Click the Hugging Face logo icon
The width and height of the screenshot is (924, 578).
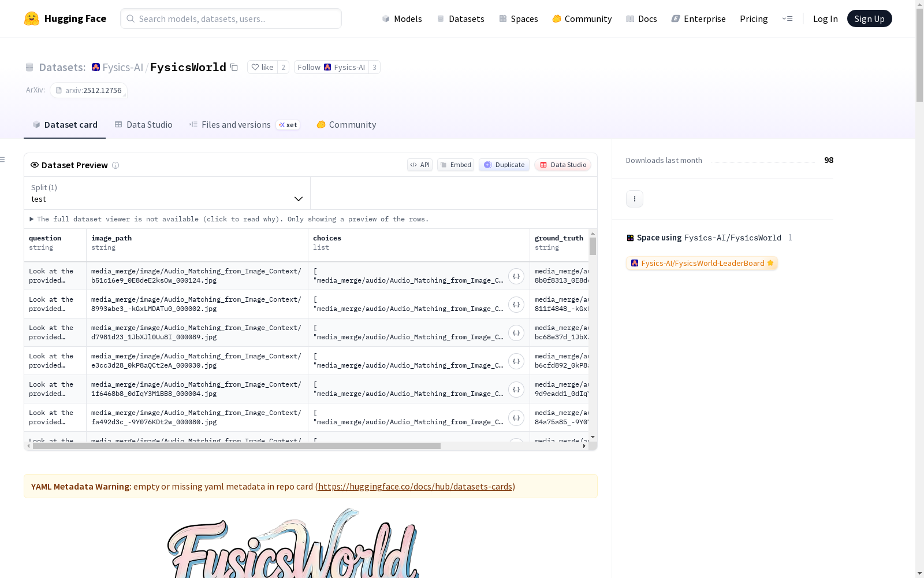[x=32, y=18]
